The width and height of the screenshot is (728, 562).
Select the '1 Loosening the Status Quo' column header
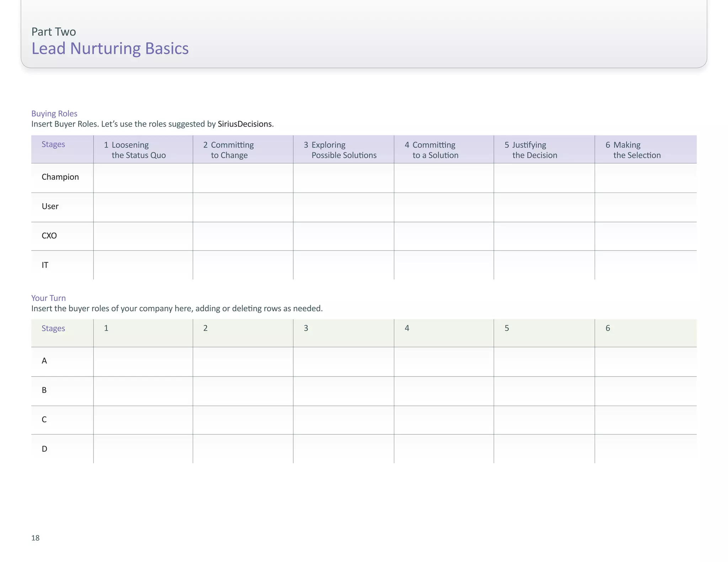(143, 150)
